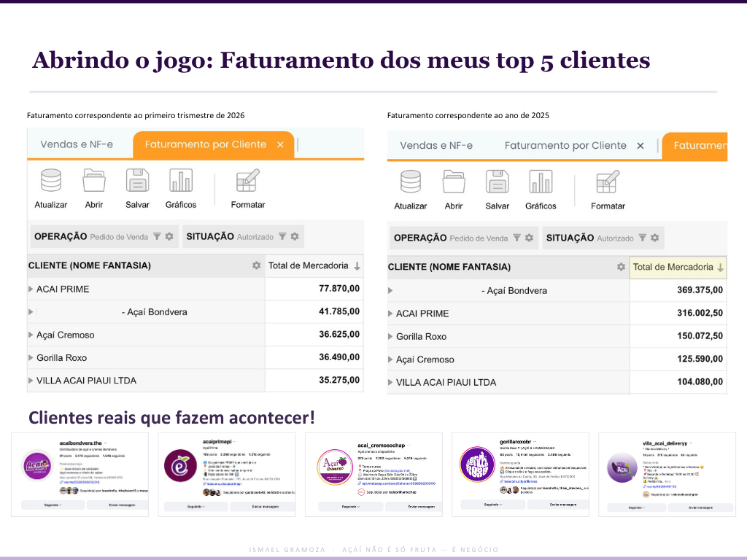Viewport: 747px width, 560px height.
Task: Open SITUAÇÃO gear settings in 2026 panel
Action: (295, 237)
